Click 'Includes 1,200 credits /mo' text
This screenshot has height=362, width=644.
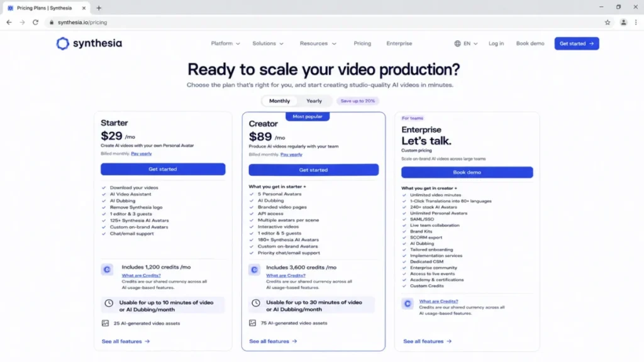coord(156,266)
